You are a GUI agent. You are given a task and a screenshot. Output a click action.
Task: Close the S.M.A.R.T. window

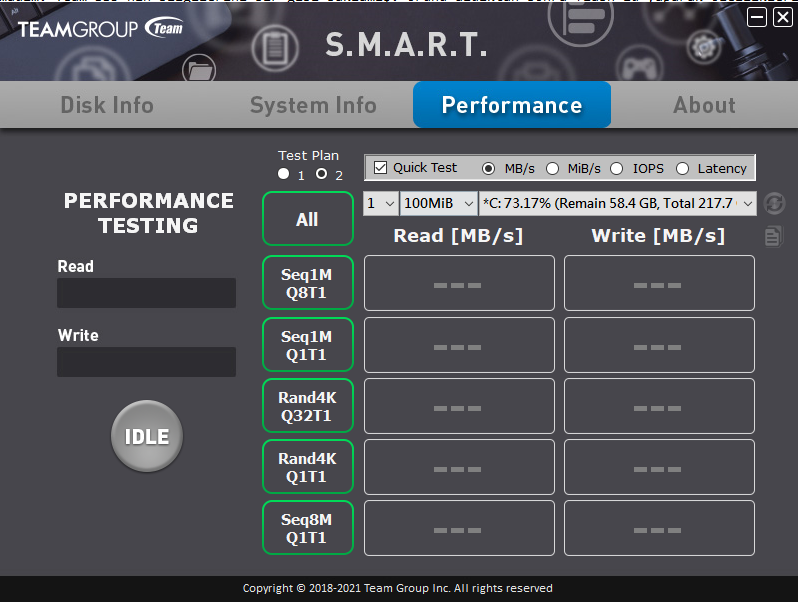783,17
